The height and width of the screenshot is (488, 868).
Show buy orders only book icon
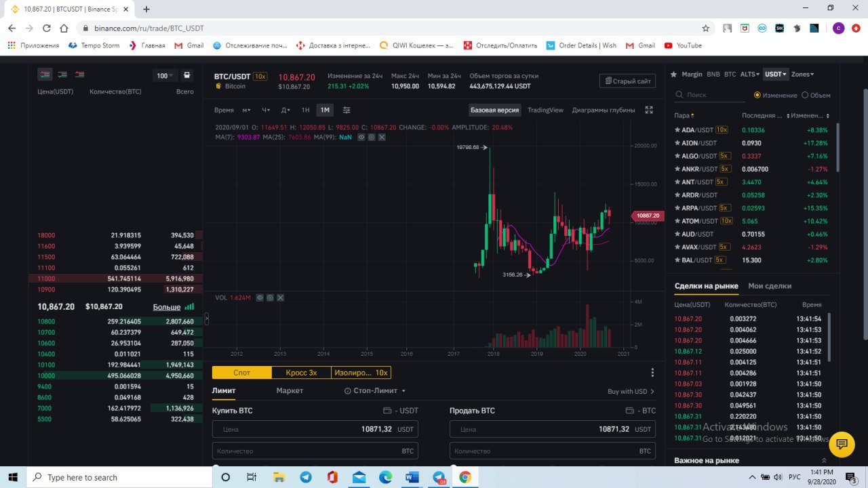coord(62,75)
